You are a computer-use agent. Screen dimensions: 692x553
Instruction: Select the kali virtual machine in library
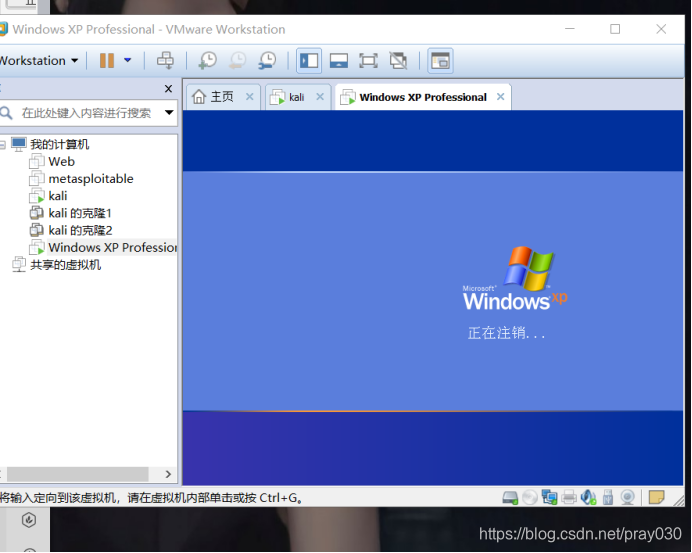click(58, 196)
